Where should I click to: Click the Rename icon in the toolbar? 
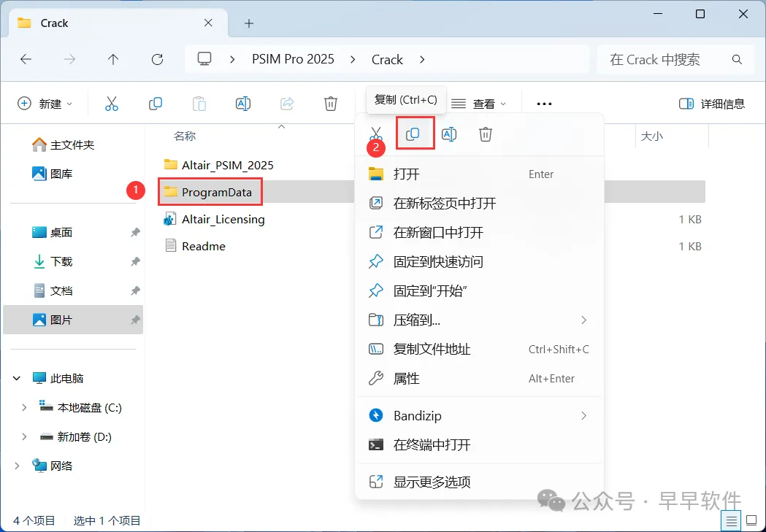242,104
